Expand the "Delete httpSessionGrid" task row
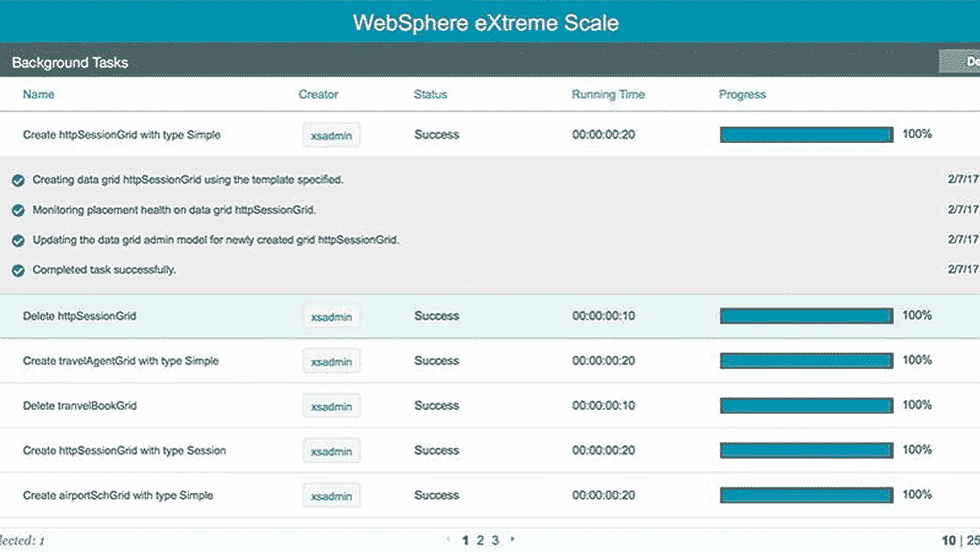This screenshot has width=980, height=552. [81, 316]
